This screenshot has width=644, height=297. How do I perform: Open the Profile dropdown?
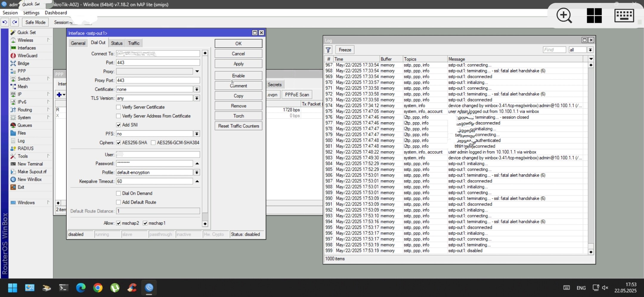point(197,173)
